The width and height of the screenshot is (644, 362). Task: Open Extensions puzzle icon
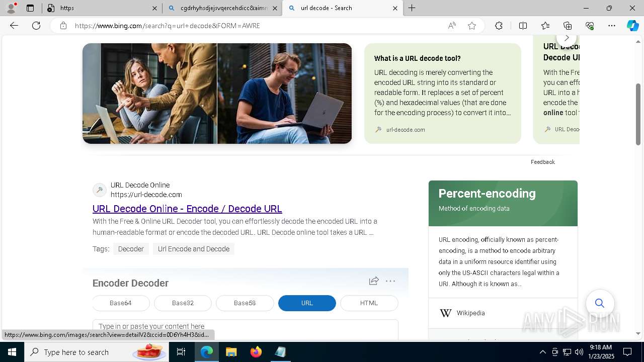pos(499,26)
